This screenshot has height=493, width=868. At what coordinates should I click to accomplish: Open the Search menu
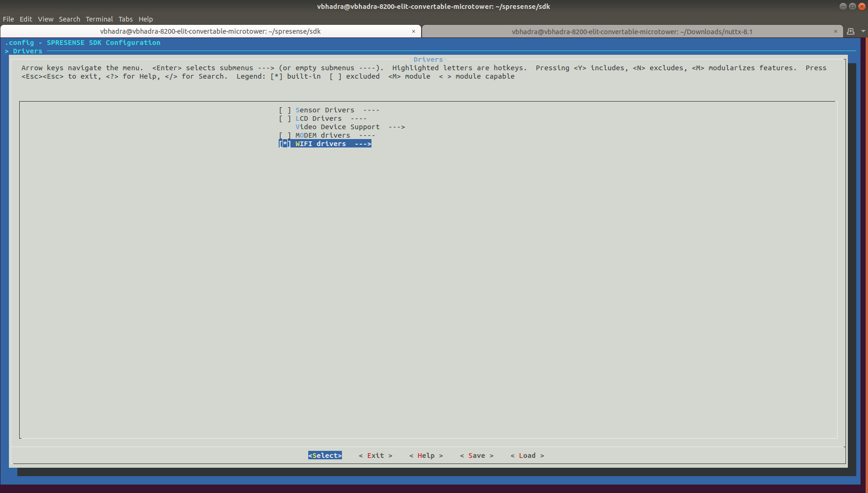tap(69, 19)
